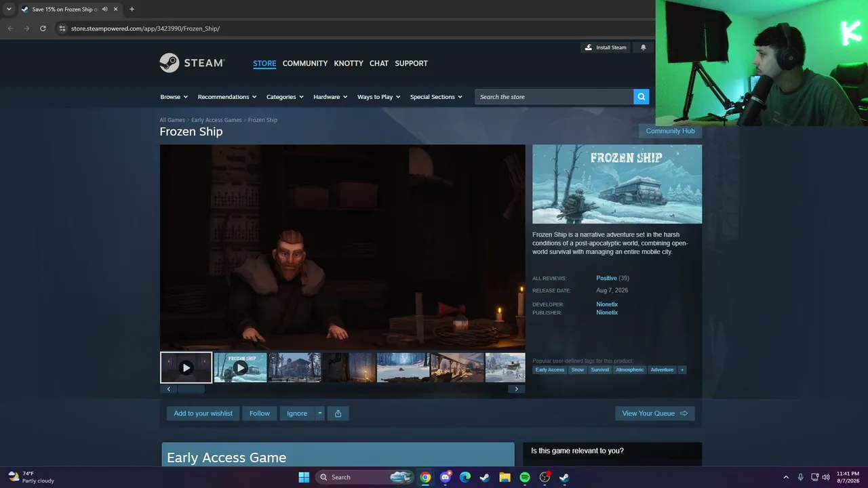Click the Nionetix developer link

coord(607,304)
